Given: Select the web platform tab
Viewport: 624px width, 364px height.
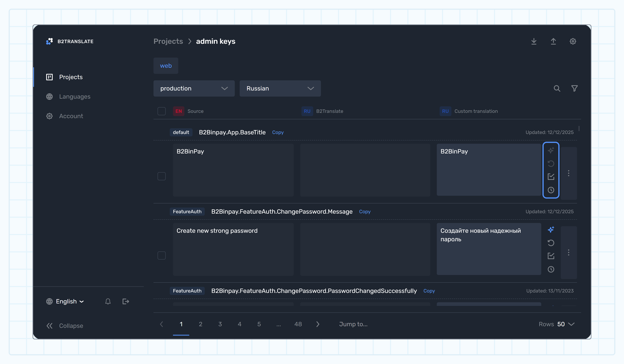Looking at the screenshot, I should coord(166,66).
